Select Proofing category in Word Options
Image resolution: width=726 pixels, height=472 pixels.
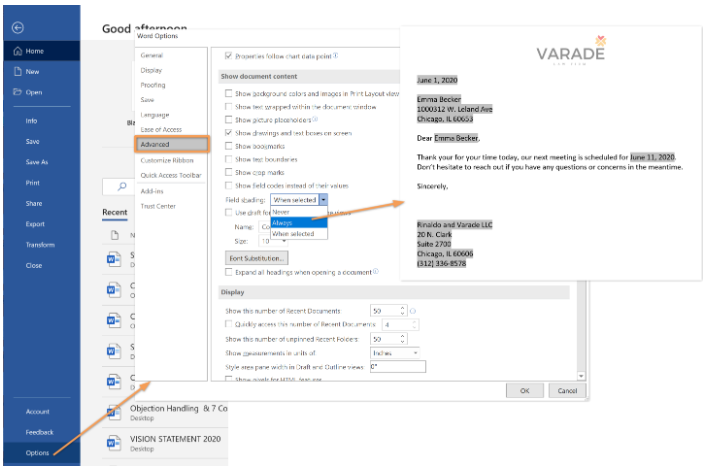tap(153, 85)
